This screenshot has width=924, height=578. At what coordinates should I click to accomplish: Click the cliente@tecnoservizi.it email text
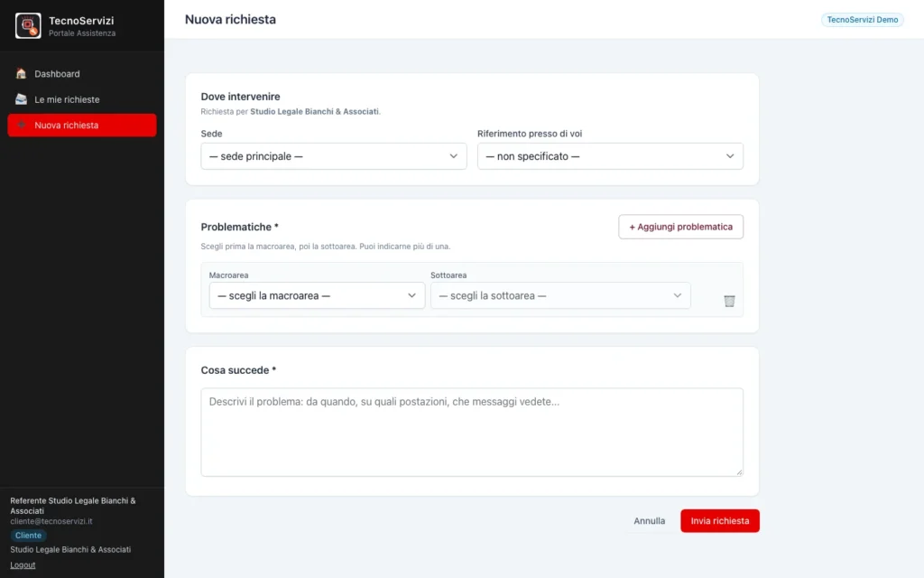[x=51, y=521]
